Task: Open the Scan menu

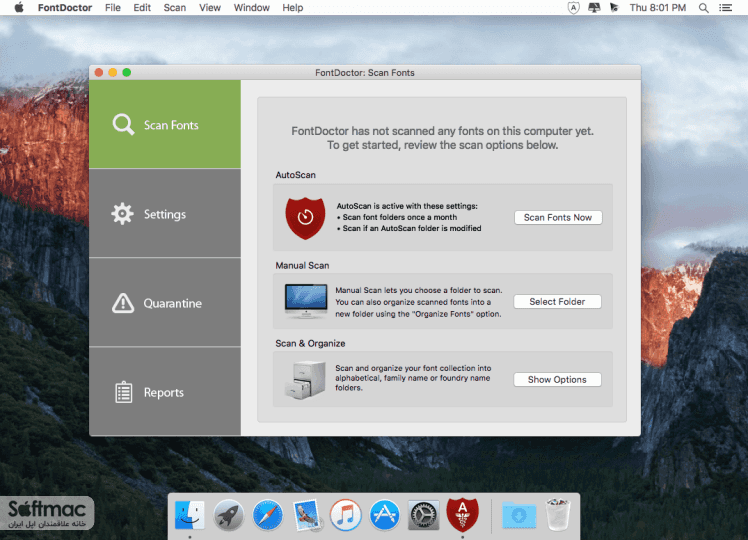Action: 175,8
